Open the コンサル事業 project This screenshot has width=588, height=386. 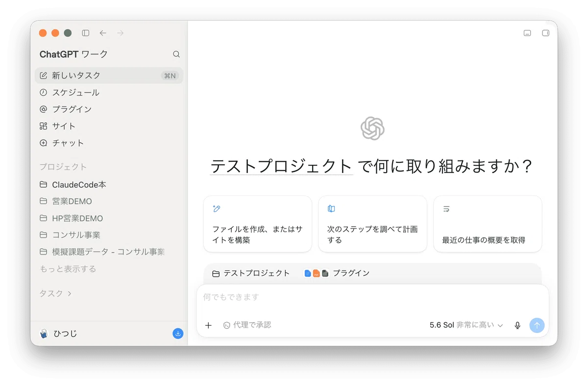tap(109, 235)
